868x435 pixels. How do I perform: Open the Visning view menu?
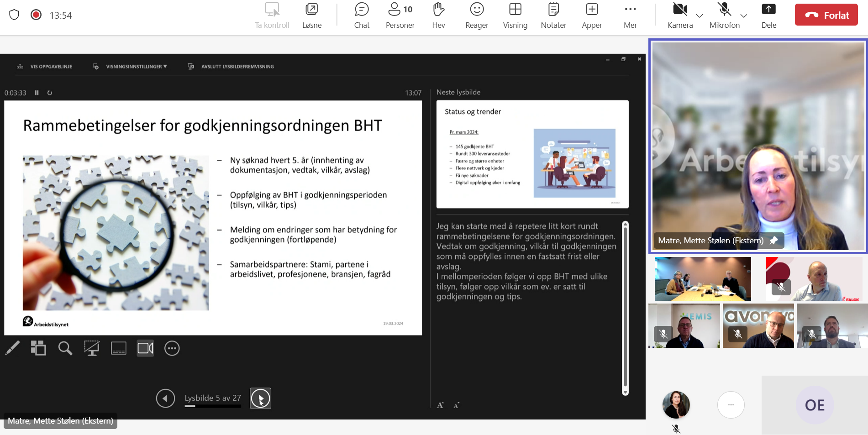[x=515, y=16]
